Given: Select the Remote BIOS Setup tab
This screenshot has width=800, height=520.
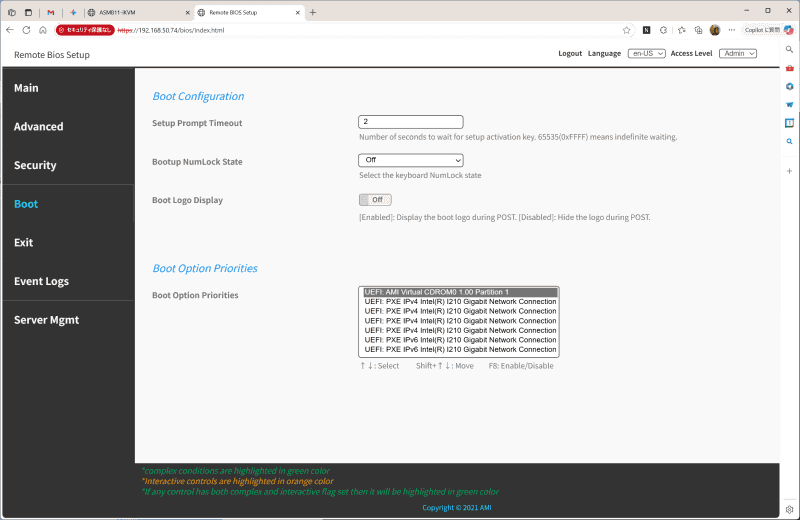Looking at the screenshot, I should pos(249,13).
